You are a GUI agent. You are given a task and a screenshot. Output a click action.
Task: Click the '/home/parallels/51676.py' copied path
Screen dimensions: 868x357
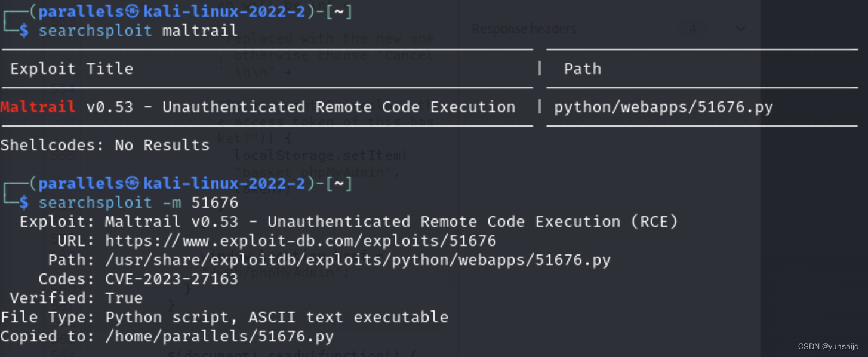(220, 336)
